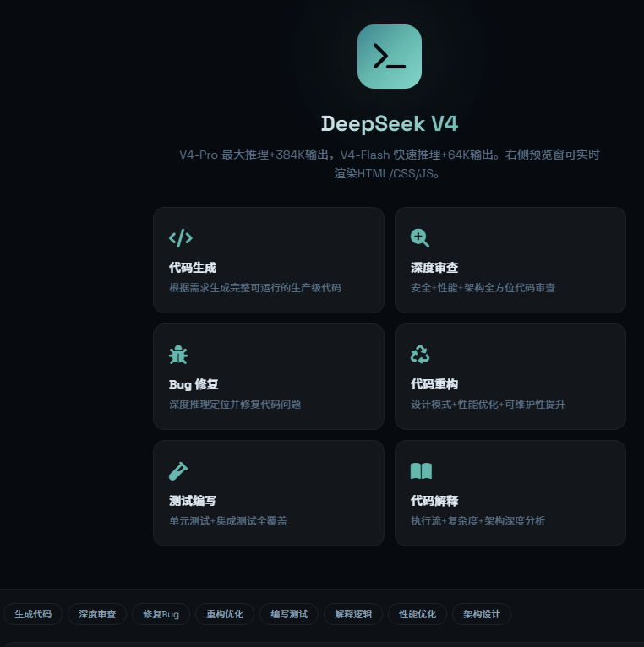Screen dimensions: 644x647
Task: Click text 单元测试+集成测试全覆盖
Action: pyautogui.click(x=228, y=521)
